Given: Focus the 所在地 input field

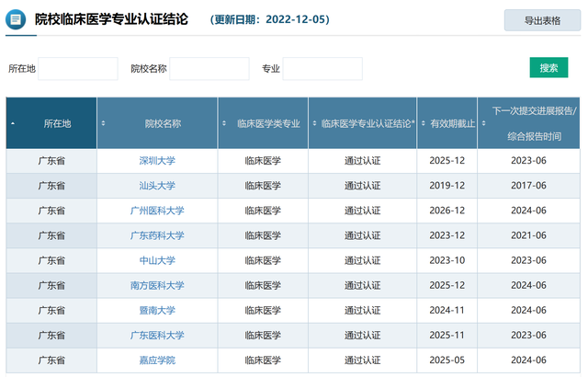Looking at the screenshot, I should (78, 69).
